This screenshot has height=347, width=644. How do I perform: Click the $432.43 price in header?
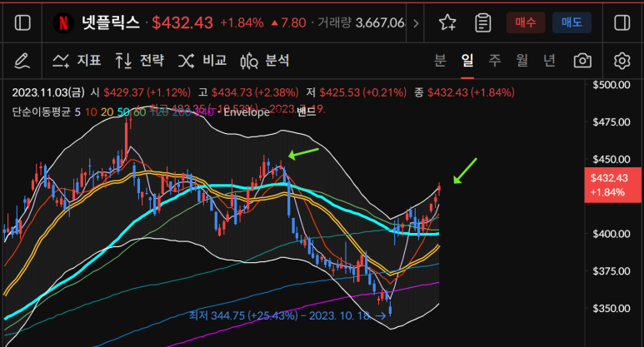(182, 23)
